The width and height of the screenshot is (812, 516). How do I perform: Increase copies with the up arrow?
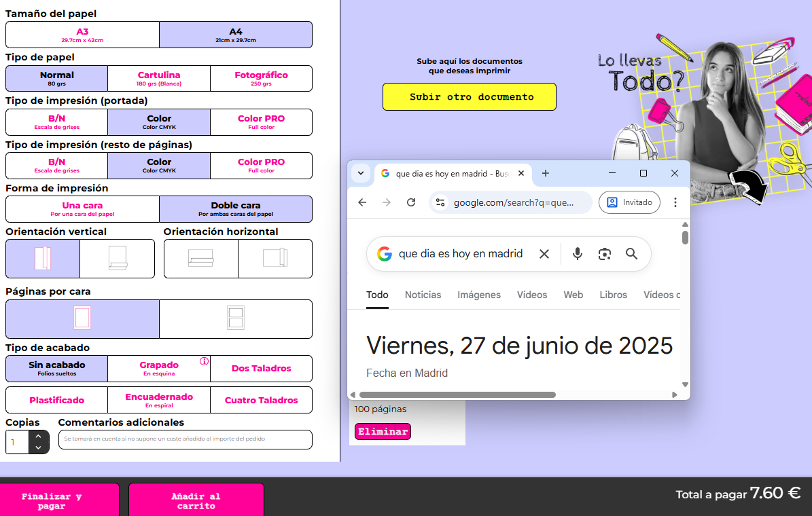[38, 436]
